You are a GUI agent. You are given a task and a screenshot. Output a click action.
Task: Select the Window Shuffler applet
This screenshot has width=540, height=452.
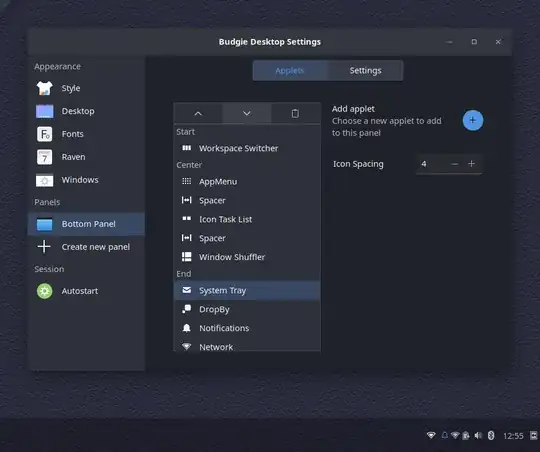(247, 257)
